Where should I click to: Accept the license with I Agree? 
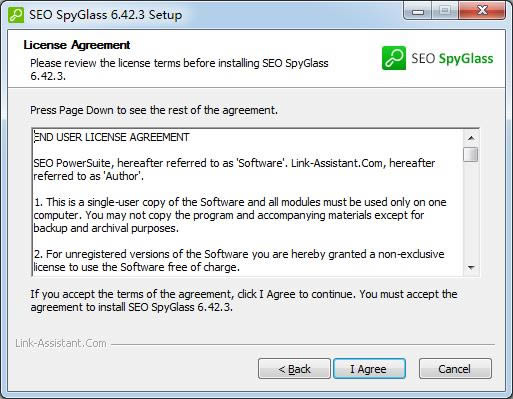(x=369, y=369)
